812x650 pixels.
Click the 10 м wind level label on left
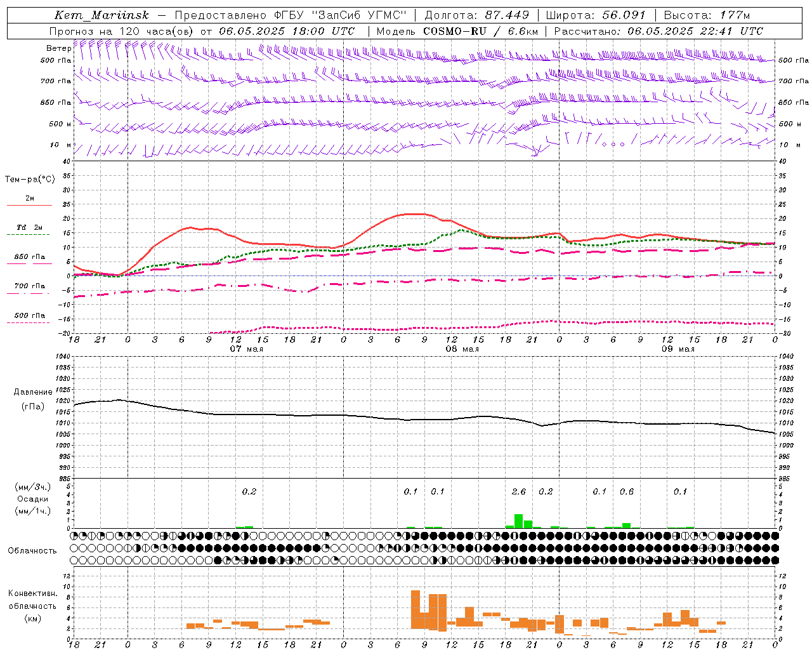coord(61,145)
